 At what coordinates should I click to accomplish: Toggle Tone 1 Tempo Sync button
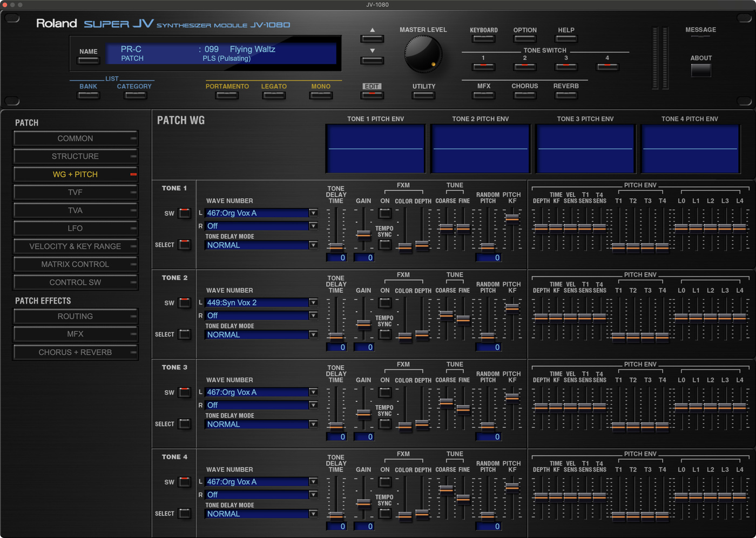pos(385,245)
